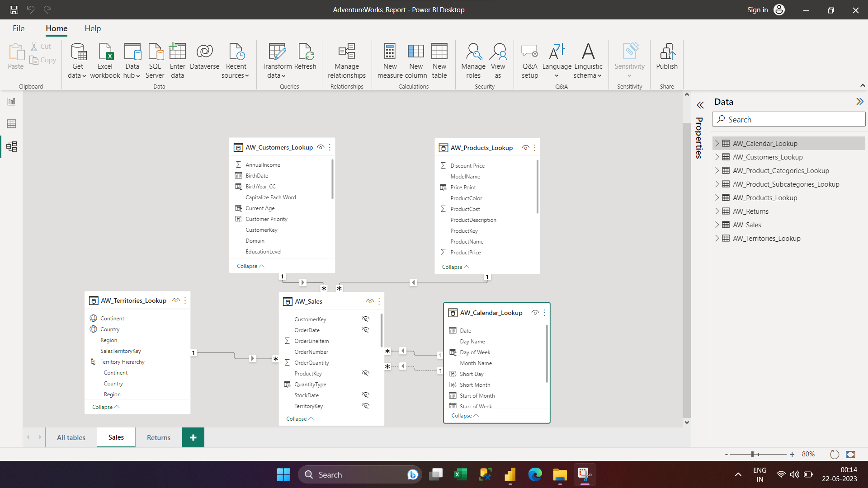868x488 pixels.
Task: Toggle visibility of AW_Customers_Lookup table
Action: point(321,147)
